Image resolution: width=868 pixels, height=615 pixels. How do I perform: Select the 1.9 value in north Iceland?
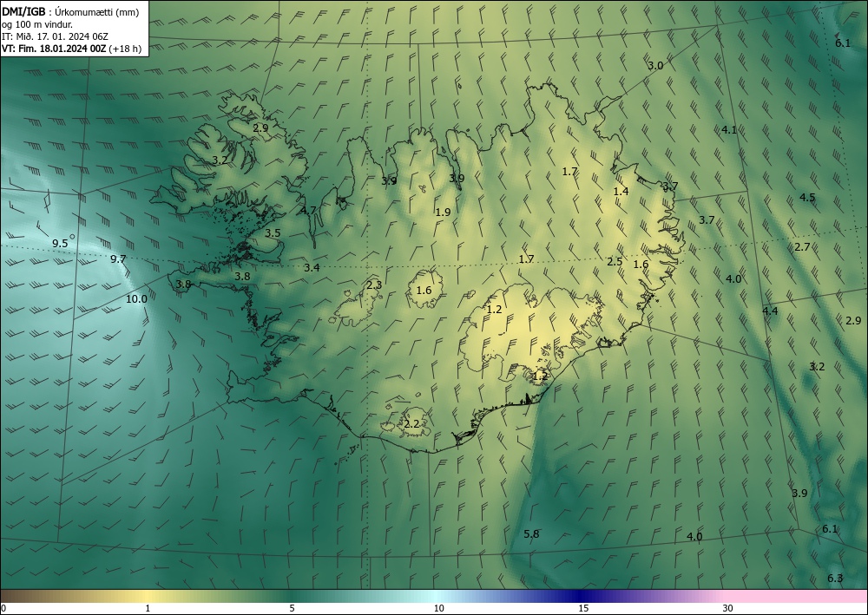(443, 212)
